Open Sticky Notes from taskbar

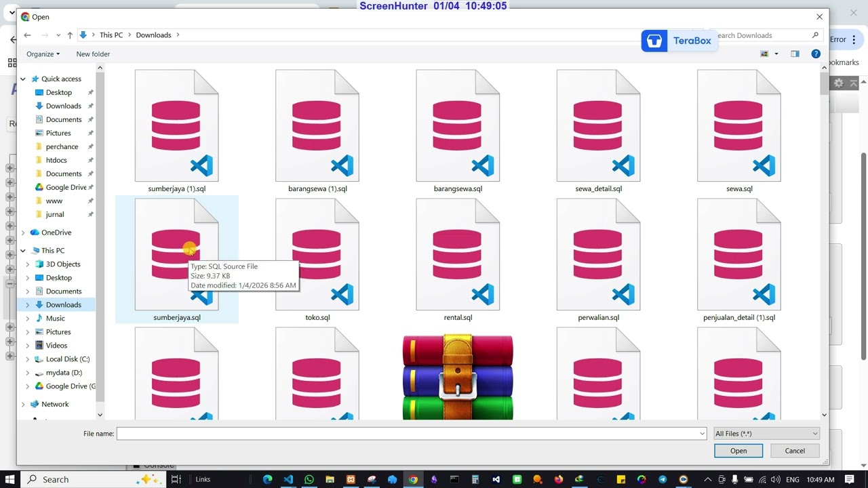pyautogui.click(x=621, y=479)
